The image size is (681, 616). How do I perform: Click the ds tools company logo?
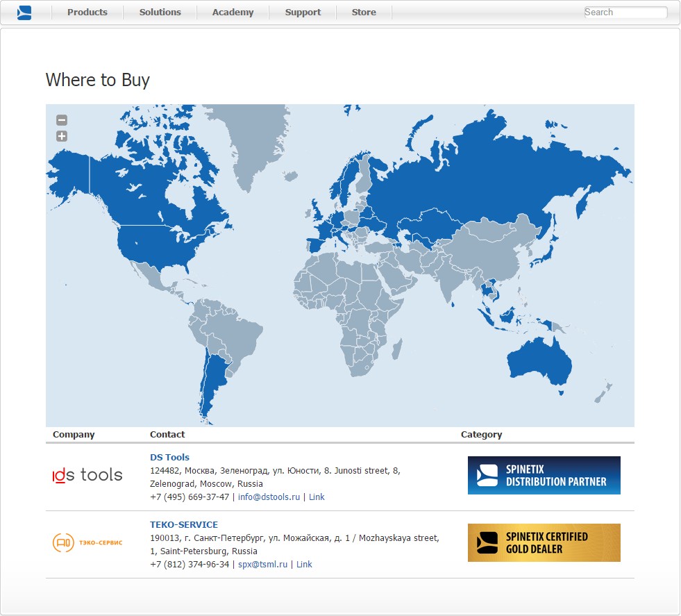tap(87, 475)
